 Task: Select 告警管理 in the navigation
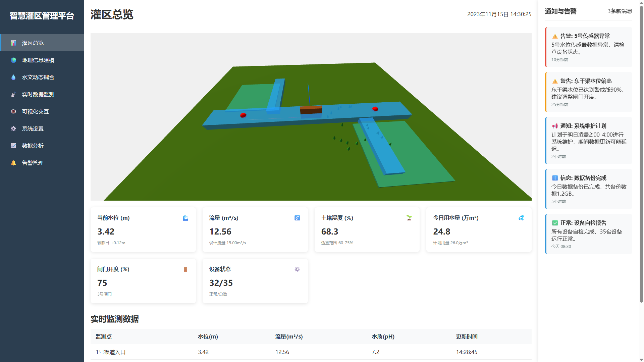[33, 163]
